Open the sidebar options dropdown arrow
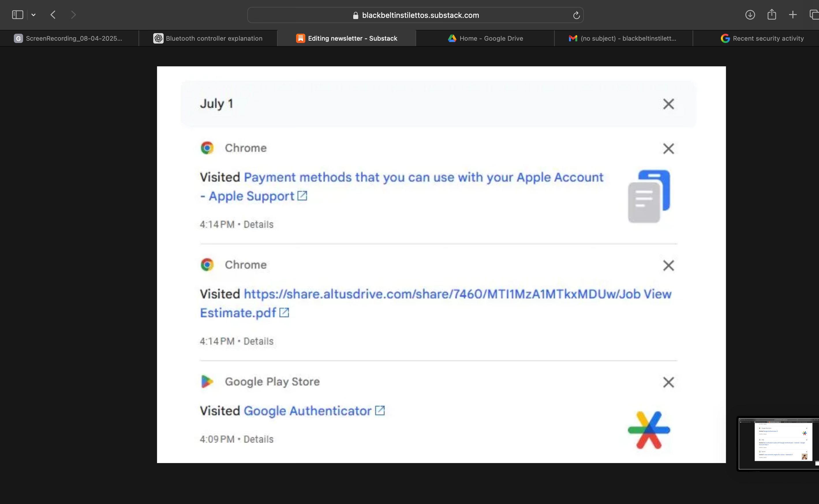 pos(33,15)
